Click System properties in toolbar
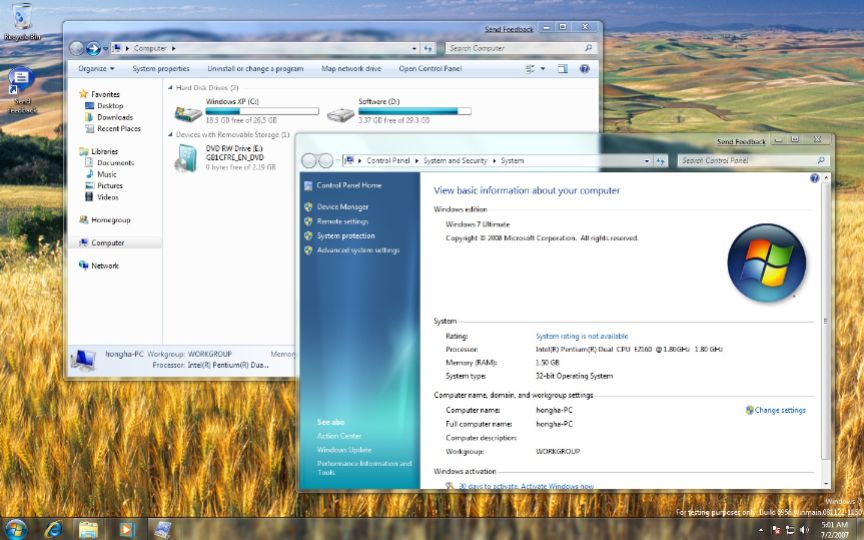The width and height of the screenshot is (864, 540). (x=161, y=69)
